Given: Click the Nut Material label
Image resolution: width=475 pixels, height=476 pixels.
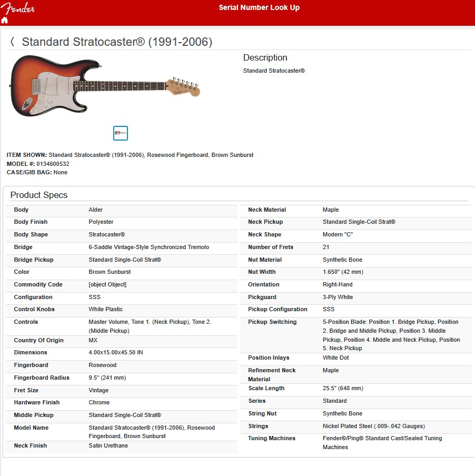Looking at the screenshot, I should tap(265, 260).
